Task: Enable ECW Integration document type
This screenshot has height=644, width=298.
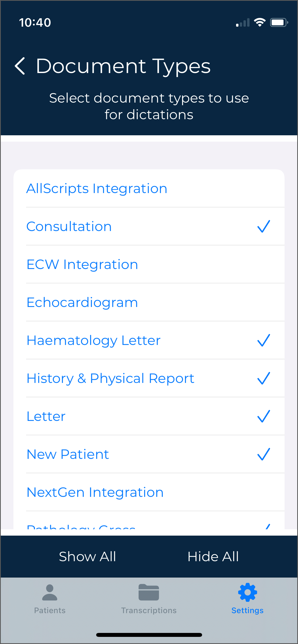Action: pos(82,265)
